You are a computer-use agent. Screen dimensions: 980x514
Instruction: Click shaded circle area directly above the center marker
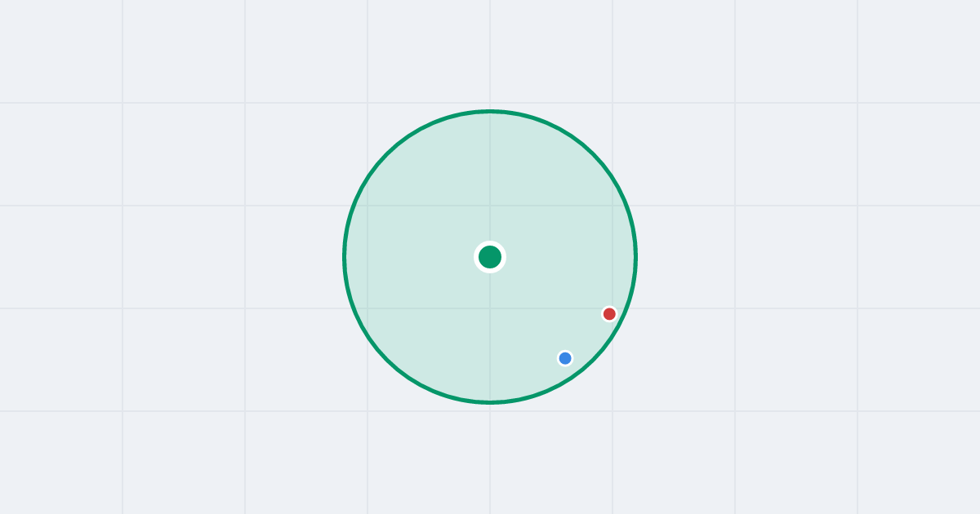pyautogui.click(x=490, y=184)
